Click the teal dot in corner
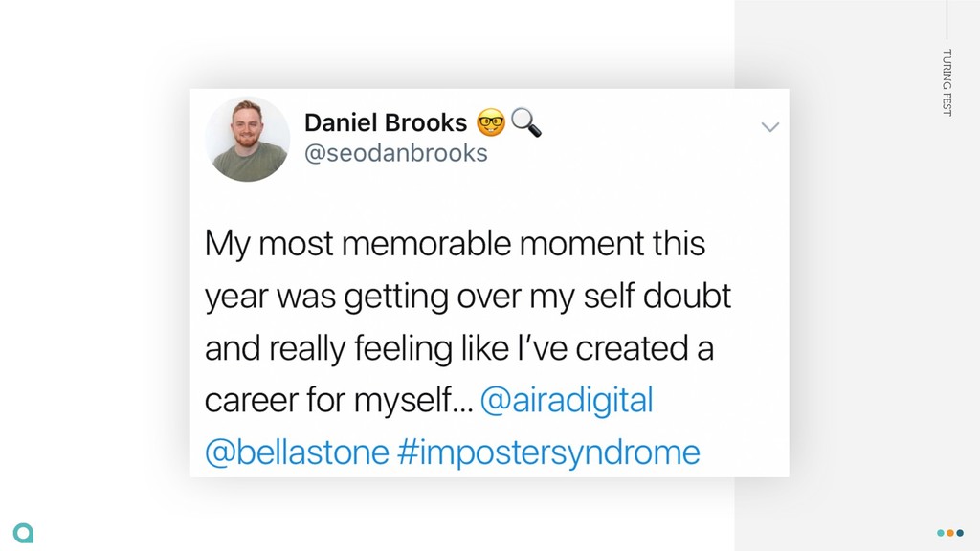 [x=941, y=533]
